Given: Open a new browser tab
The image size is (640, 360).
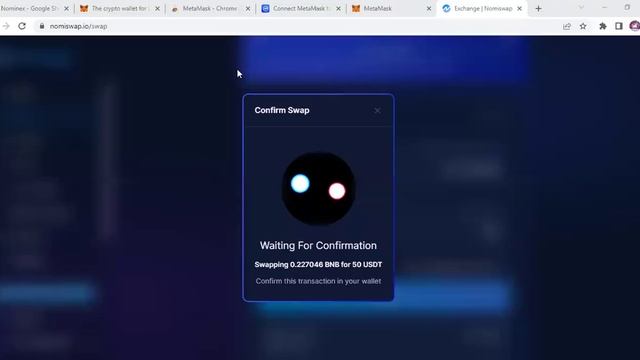Looking at the screenshot, I should (538, 9).
